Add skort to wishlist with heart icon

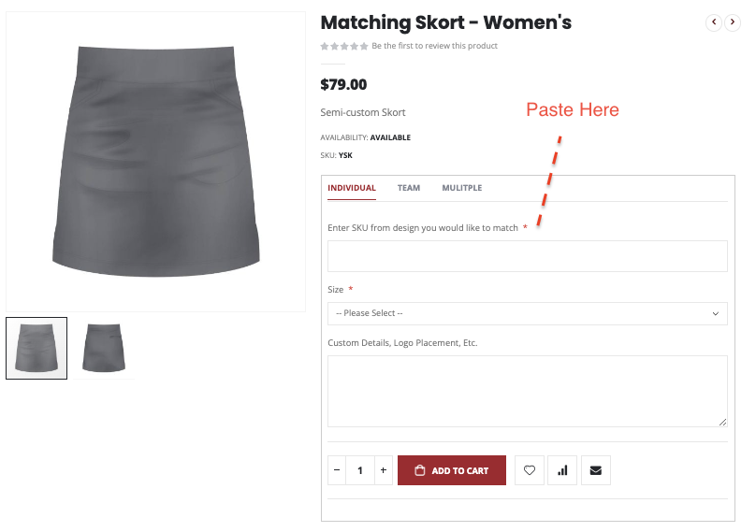(530, 470)
